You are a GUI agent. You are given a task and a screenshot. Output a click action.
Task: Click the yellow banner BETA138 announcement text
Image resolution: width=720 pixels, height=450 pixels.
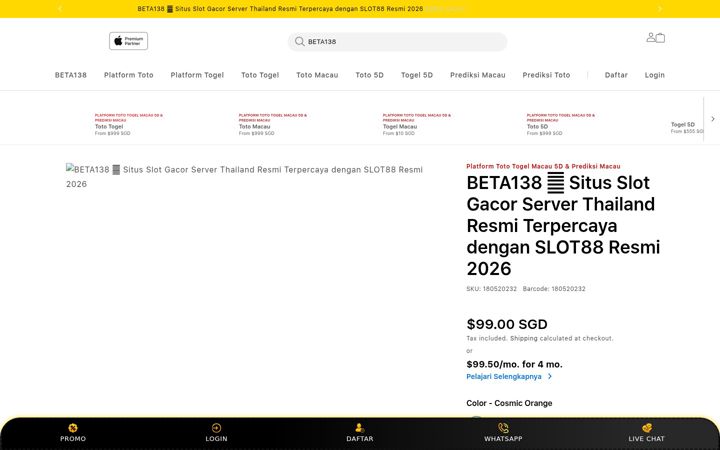(280, 9)
